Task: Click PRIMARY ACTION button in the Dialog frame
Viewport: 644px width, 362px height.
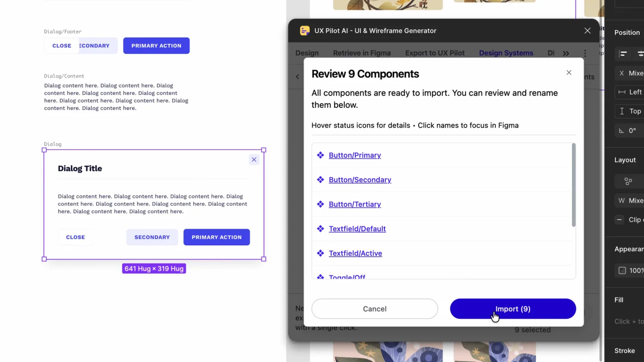Action: click(x=217, y=237)
